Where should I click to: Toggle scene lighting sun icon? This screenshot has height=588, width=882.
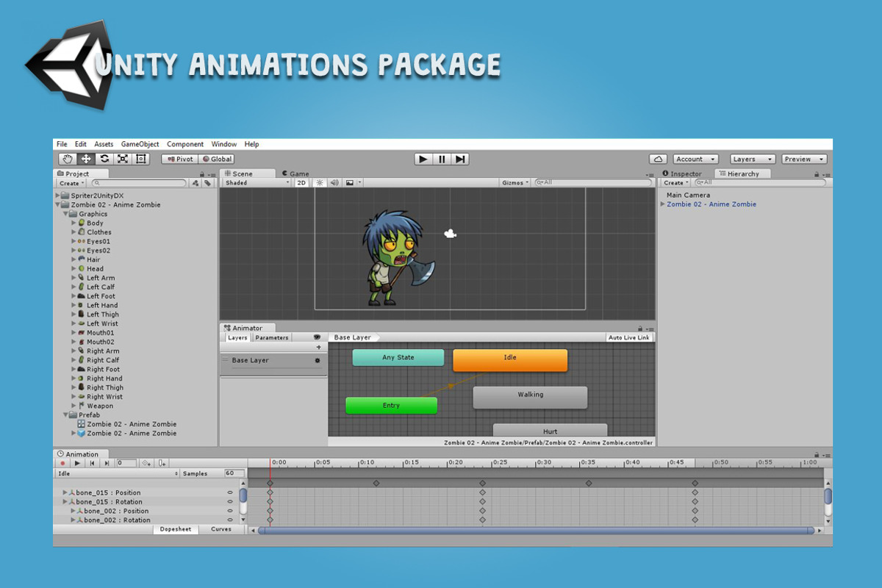[x=320, y=182]
